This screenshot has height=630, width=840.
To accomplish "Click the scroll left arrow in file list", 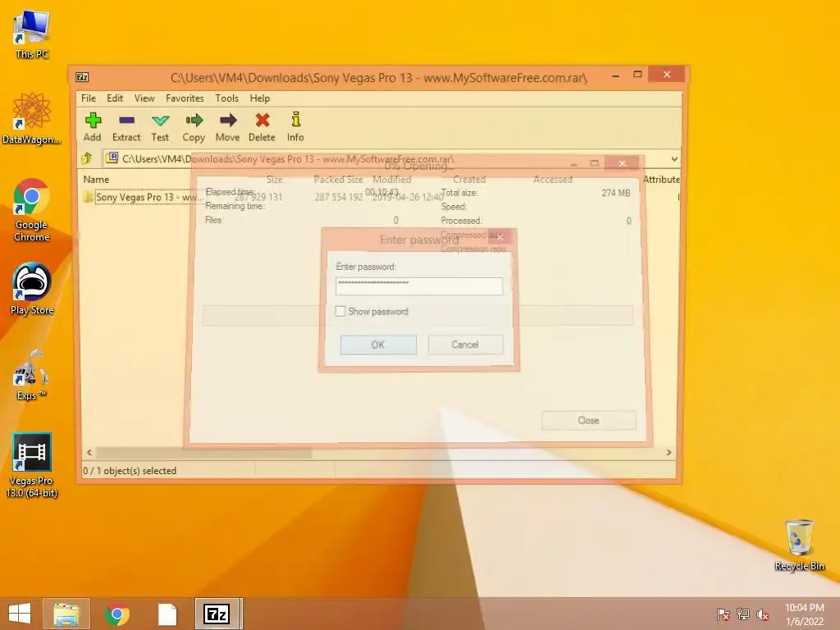I will [x=89, y=453].
